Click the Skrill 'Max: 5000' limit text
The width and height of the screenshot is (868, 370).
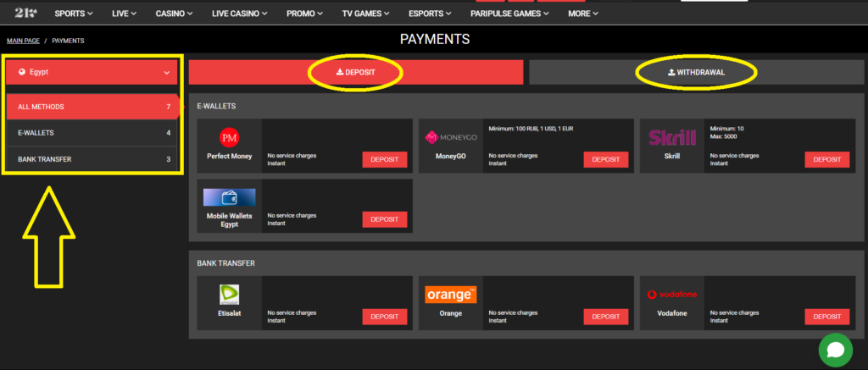tap(724, 136)
